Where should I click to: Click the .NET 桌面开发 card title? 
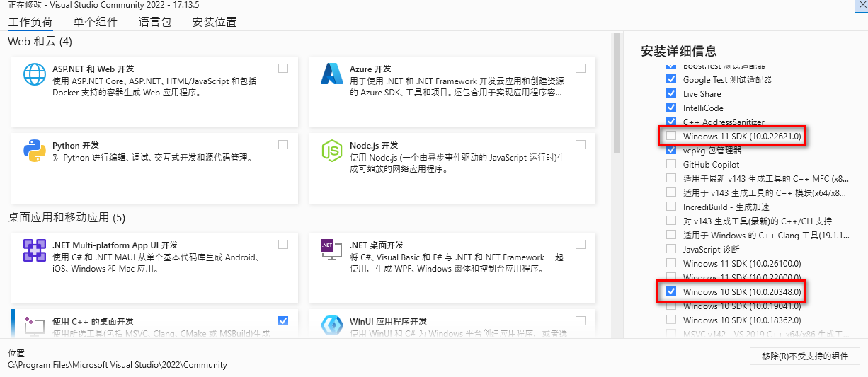point(378,245)
